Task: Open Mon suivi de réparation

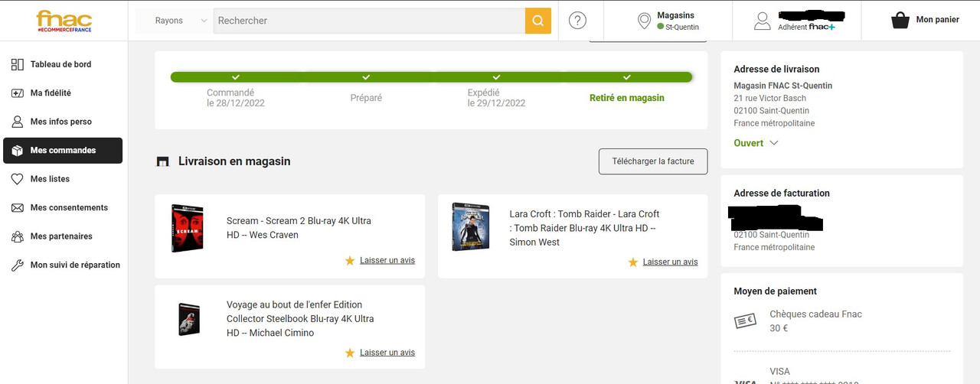Action: (x=63, y=265)
